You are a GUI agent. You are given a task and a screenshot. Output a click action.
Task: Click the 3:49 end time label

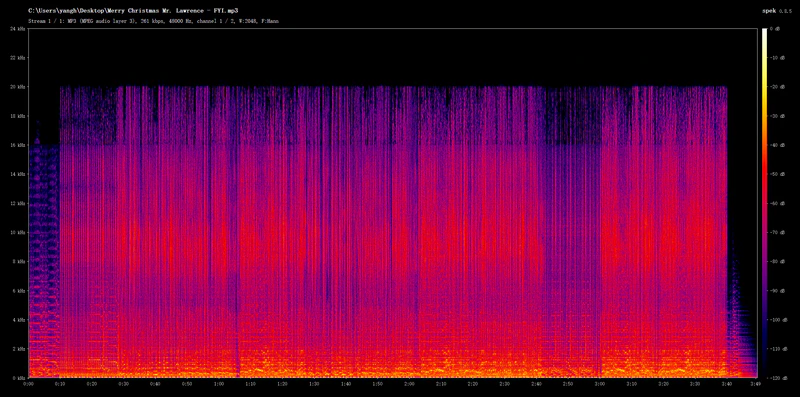pos(756,383)
